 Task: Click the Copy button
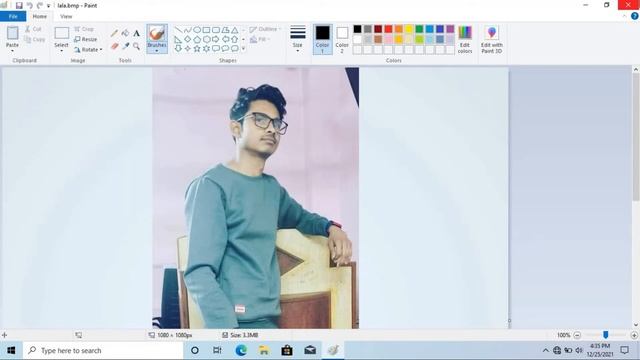tap(34, 39)
